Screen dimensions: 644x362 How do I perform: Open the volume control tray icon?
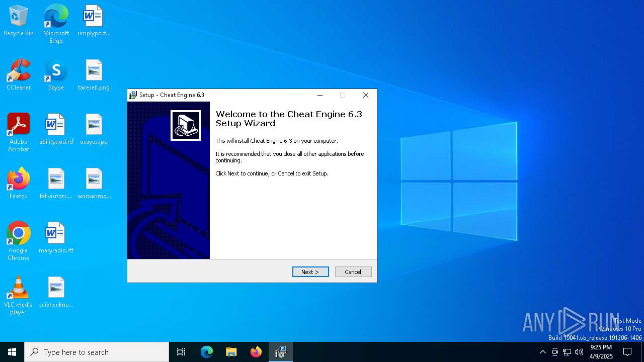[x=579, y=352]
